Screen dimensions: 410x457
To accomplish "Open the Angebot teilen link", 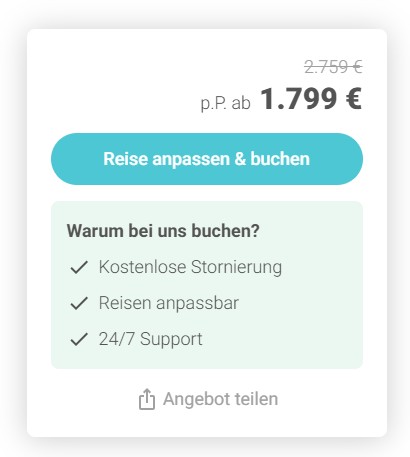I will click(208, 399).
